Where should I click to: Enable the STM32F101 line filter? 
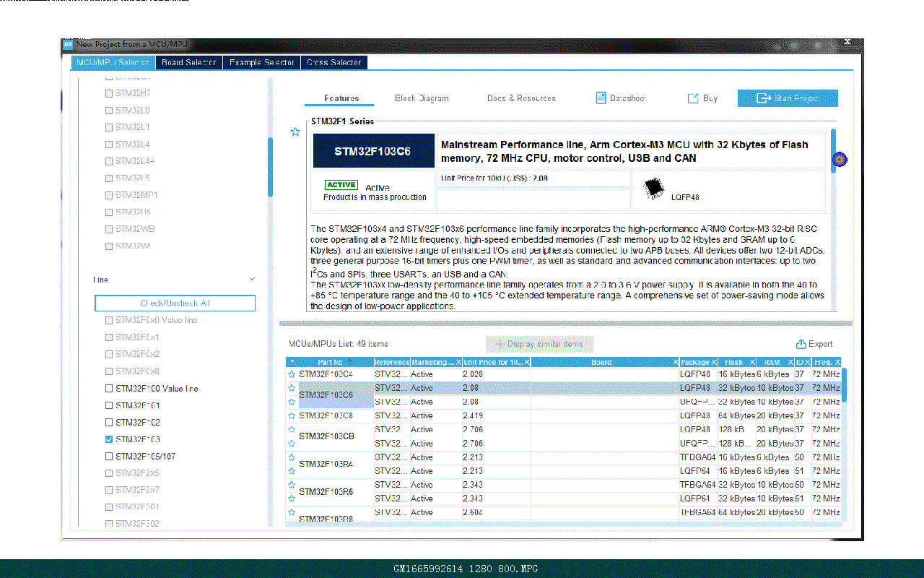pos(109,405)
